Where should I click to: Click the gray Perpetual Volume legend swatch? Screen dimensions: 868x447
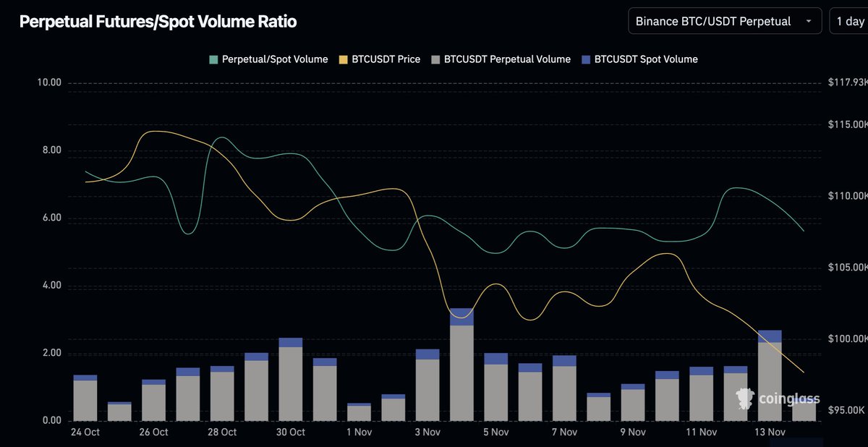pyautogui.click(x=435, y=59)
